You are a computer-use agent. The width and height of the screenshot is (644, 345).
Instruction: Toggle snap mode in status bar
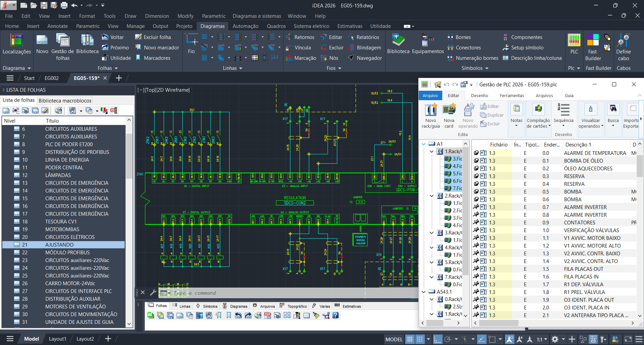point(420,339)
